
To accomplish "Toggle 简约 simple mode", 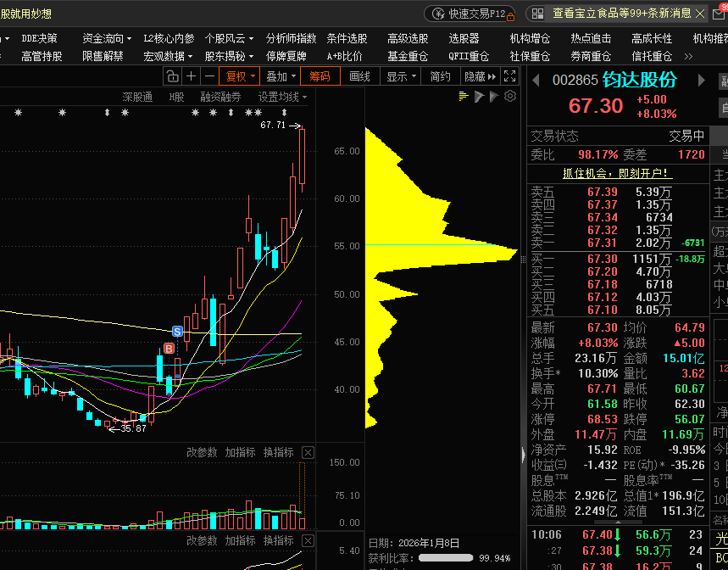I will [440, 76].
